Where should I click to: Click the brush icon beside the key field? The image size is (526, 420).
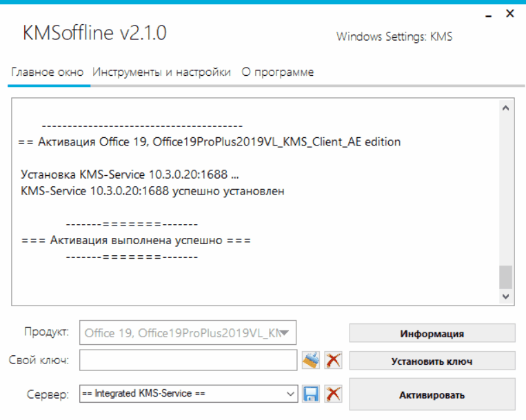pyautogui.click(x=311, y=360)
